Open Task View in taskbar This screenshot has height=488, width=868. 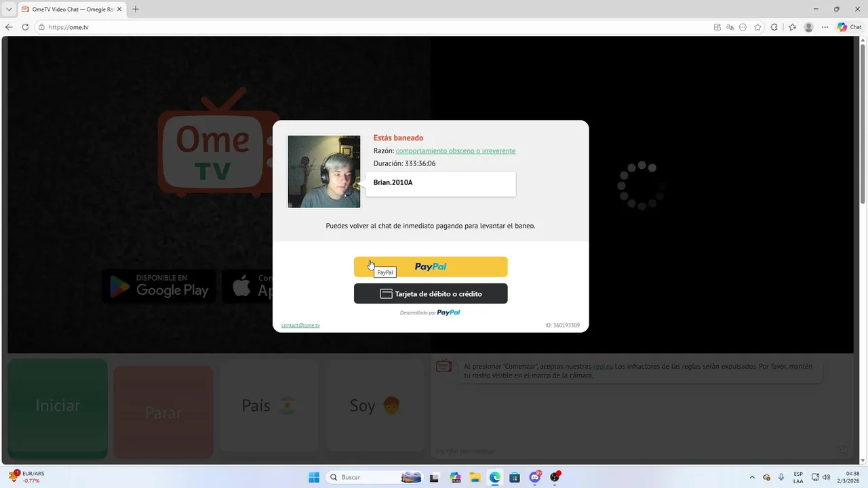tap(434, 477)
